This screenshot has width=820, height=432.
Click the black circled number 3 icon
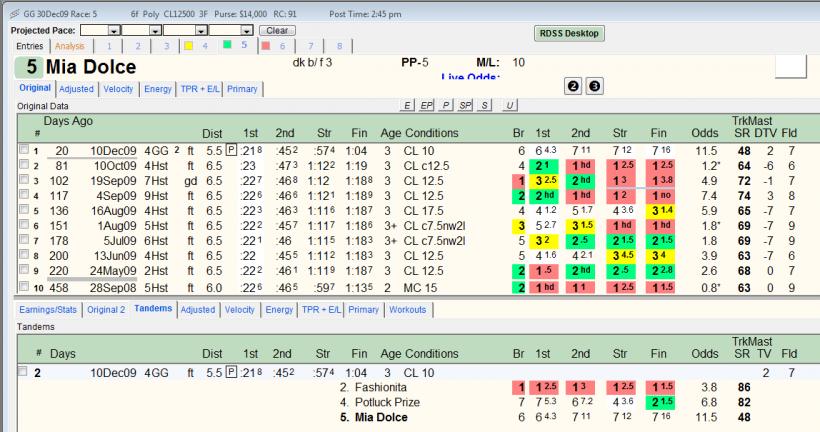595,86
